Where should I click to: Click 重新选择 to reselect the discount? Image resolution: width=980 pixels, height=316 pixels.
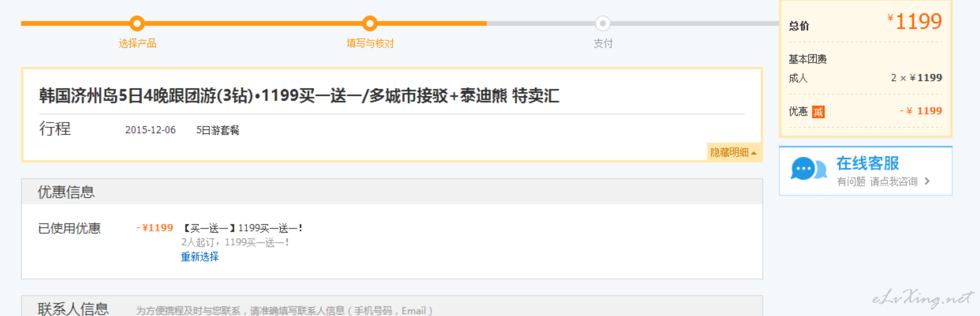(200, 256)
